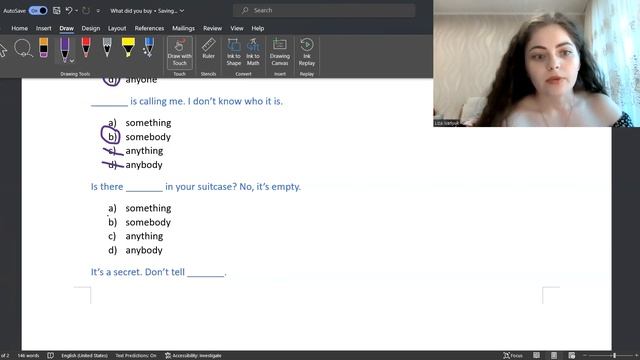Select the arrow cursor tool

3,51
